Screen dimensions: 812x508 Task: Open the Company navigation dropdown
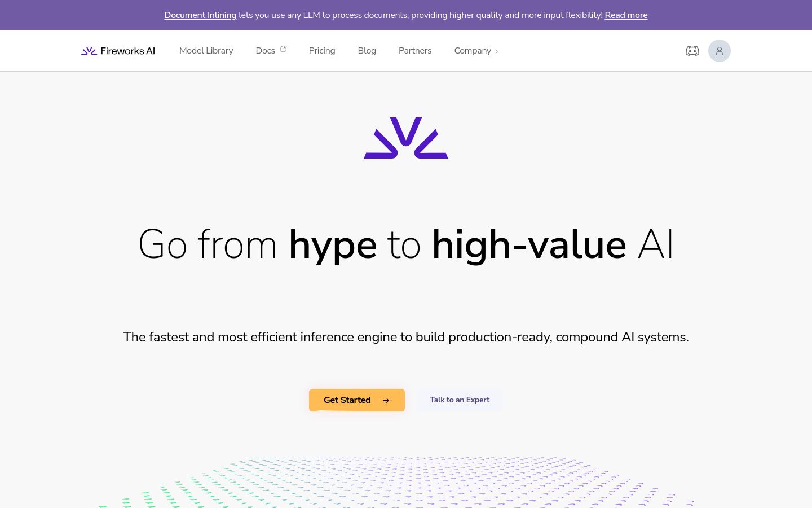click(x=476, y=51)
